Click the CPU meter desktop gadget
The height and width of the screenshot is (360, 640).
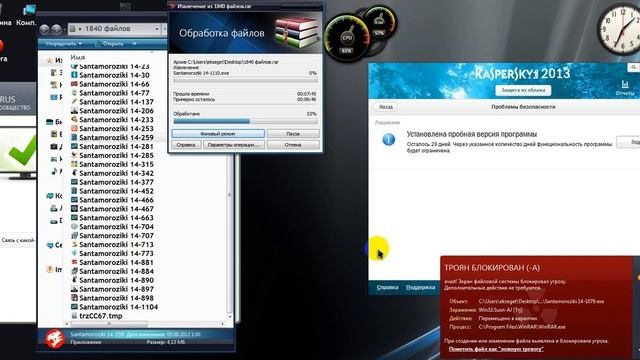coord(347,38)
